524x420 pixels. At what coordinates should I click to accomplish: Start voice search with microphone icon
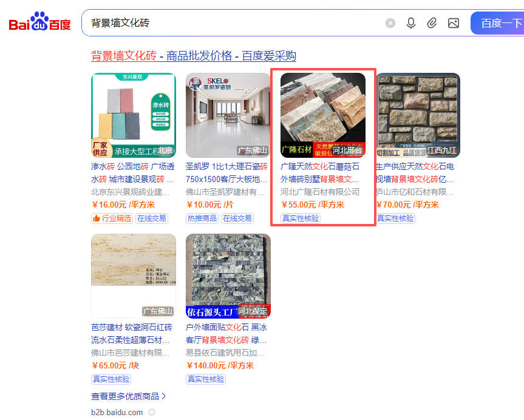click(x=411, y=23)
